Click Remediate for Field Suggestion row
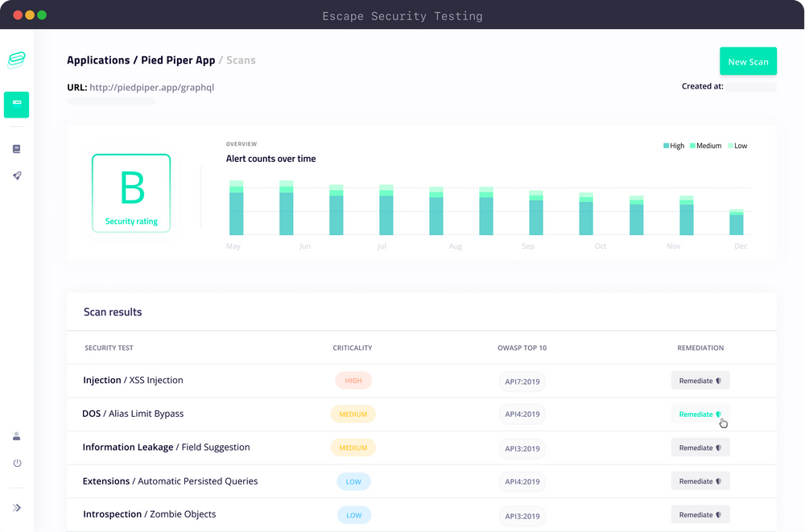Screen dimensions: 805x532 700,447
